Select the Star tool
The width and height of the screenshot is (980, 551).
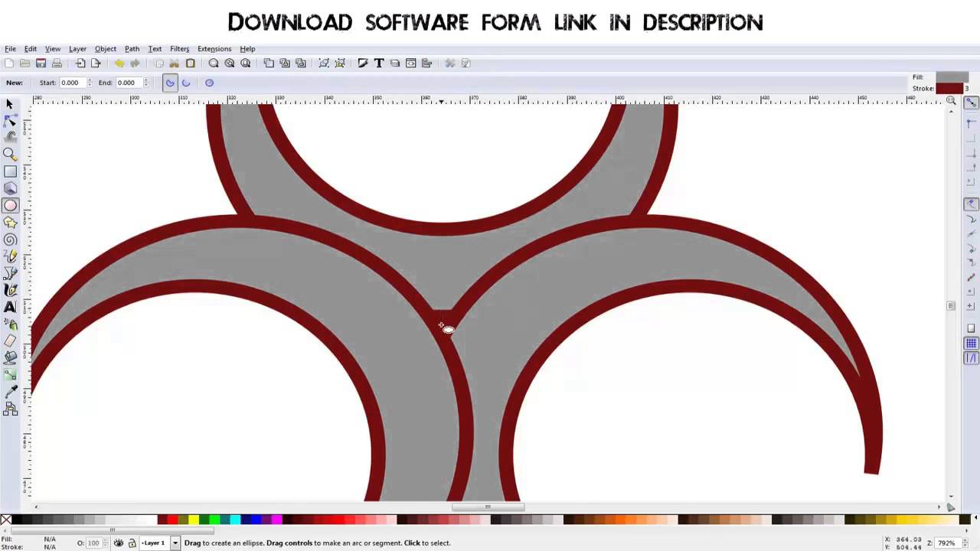[11, 222]
